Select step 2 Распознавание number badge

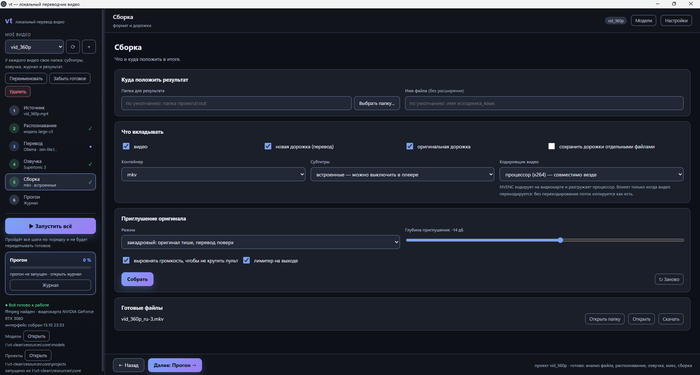(14, 128)
